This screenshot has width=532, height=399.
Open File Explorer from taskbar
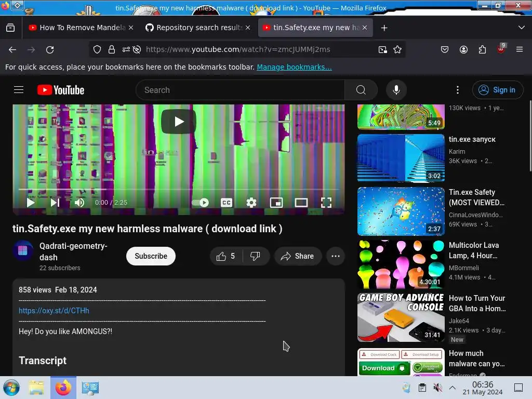(x=36, y=388)
